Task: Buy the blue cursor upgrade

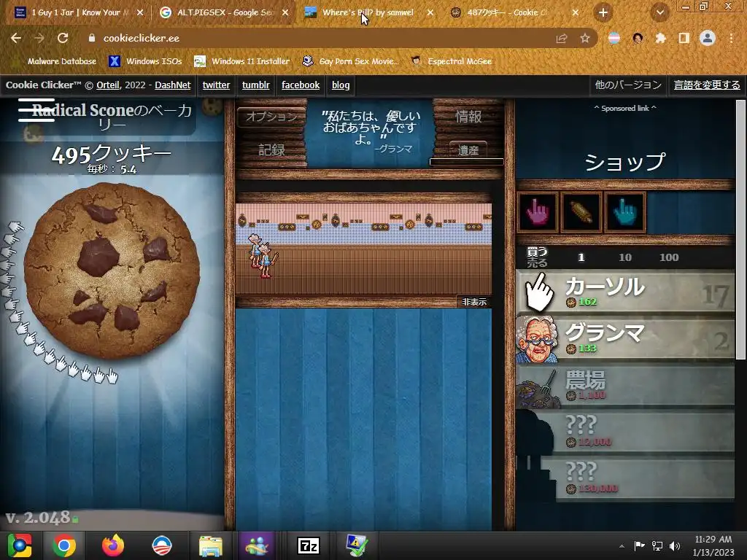Action: click(x=624, y=212)
